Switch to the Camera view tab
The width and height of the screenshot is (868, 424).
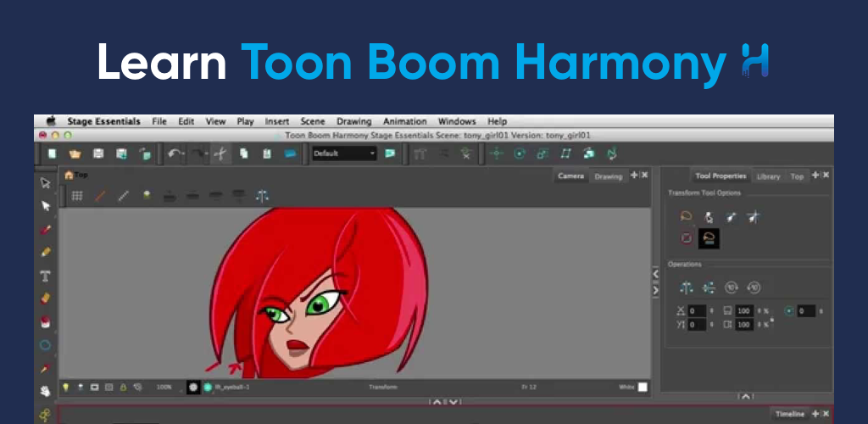(x=570, y=176)
